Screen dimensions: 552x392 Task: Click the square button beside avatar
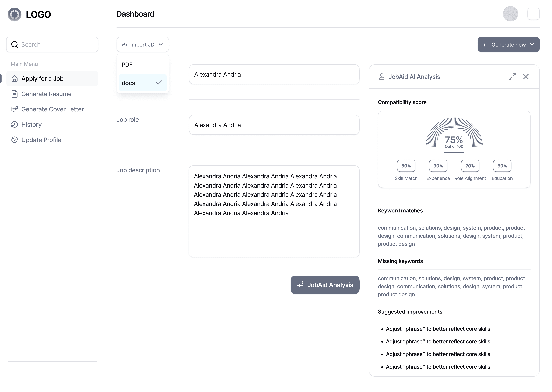click(x=533, y=14)
